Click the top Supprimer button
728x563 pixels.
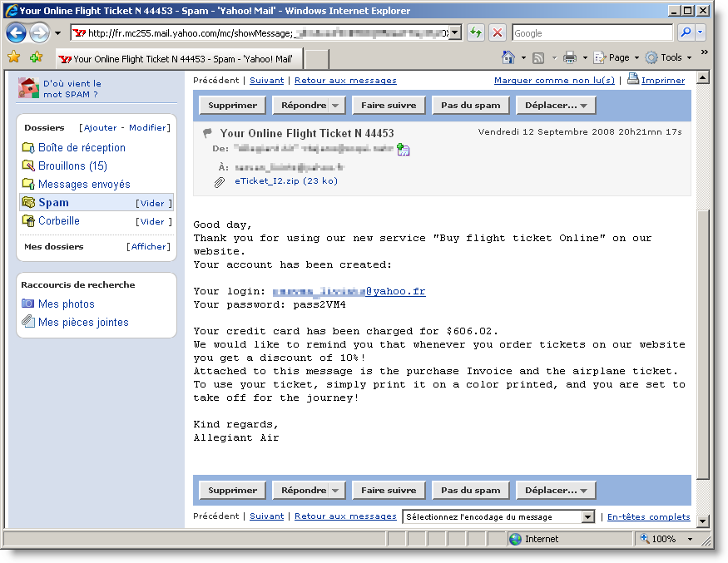pyautogui.click(x=232, y=106)
